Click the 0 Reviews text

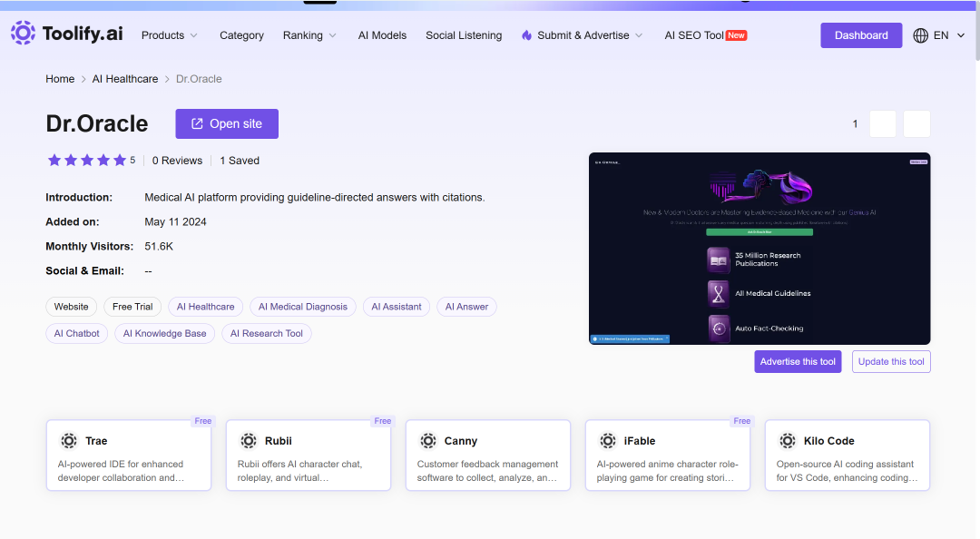coord(178,161)
